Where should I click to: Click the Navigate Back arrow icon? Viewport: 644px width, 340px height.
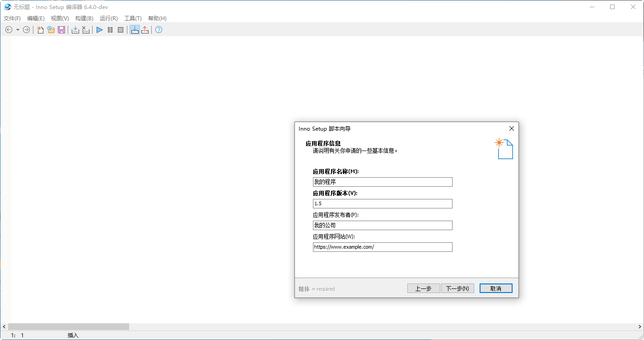coord(9,30)
